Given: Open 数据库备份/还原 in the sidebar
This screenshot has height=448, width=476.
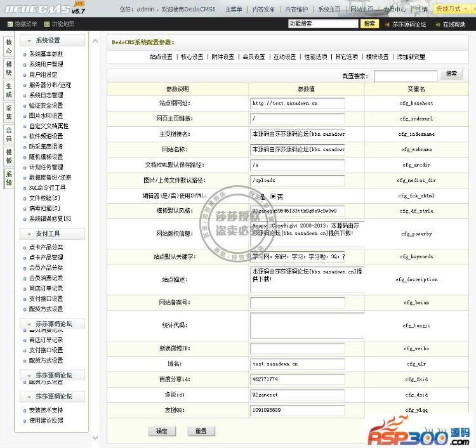Looking at the screenshot, I should pyautogui.click(x=50, y=177).
